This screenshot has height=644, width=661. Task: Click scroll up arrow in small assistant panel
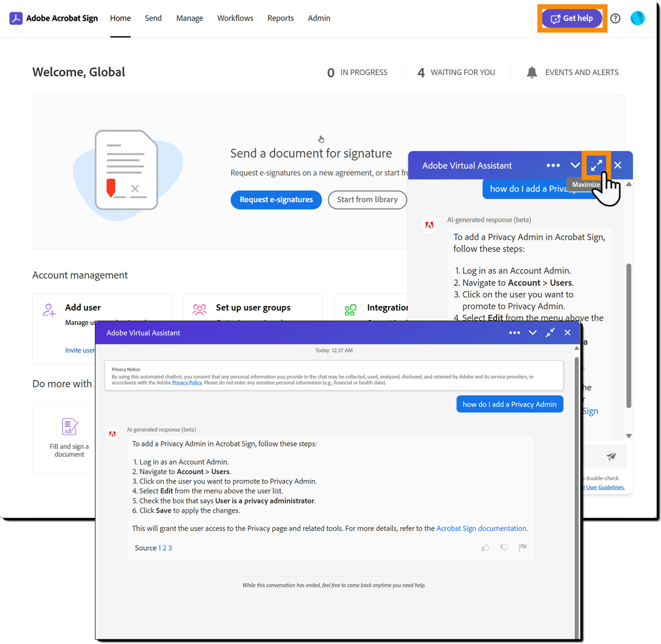(x=629, y=184)
